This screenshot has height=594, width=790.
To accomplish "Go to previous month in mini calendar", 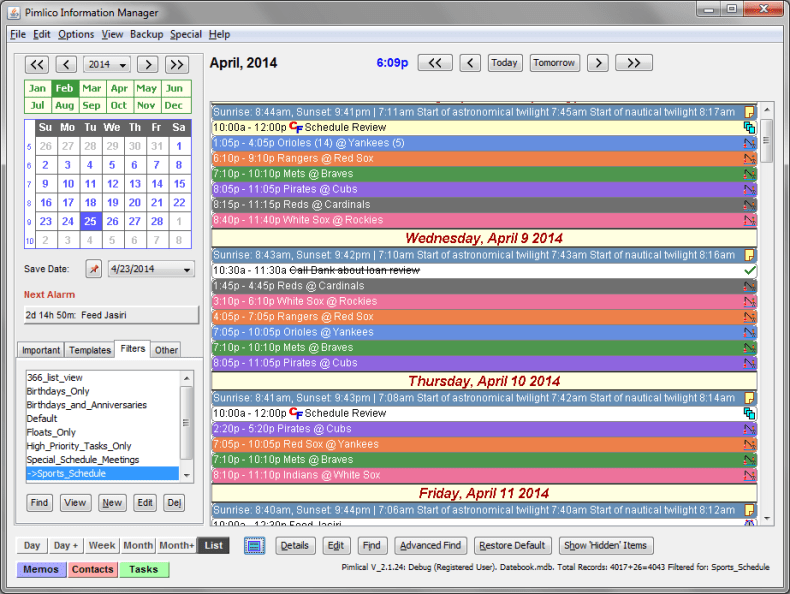I will [66, 64].
